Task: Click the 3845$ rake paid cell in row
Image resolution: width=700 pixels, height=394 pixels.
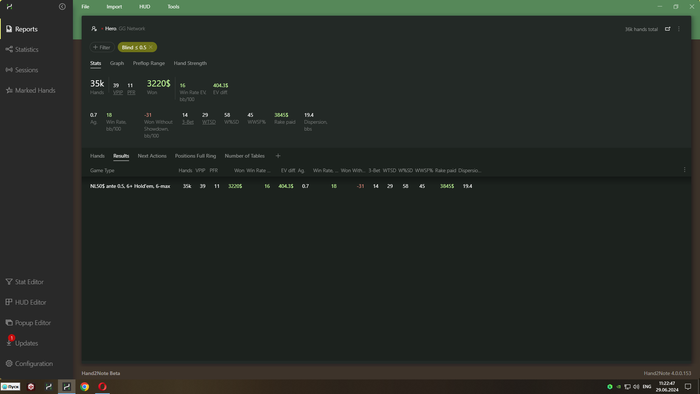Action: (x=447, y=186)
